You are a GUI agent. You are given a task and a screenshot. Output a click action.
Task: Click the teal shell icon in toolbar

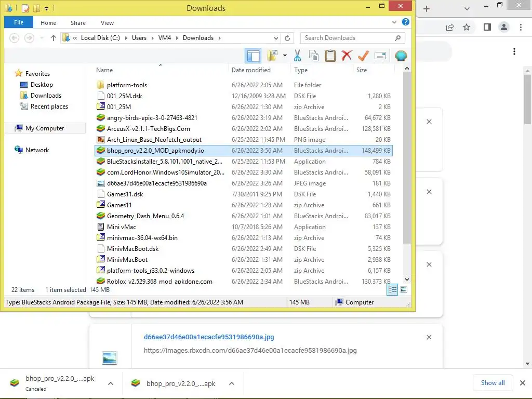pos(401,56)
